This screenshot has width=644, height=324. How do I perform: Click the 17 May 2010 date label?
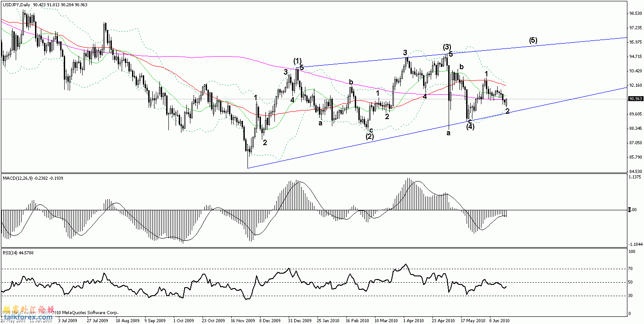coord(472,321)
